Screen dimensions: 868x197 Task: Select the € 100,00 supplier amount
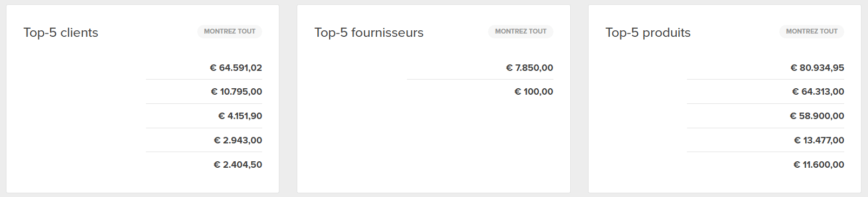(x=533, y=91)
